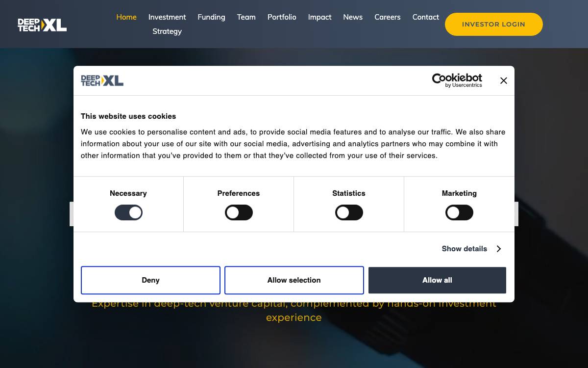Click the Statistics category label

click(349, 193)
